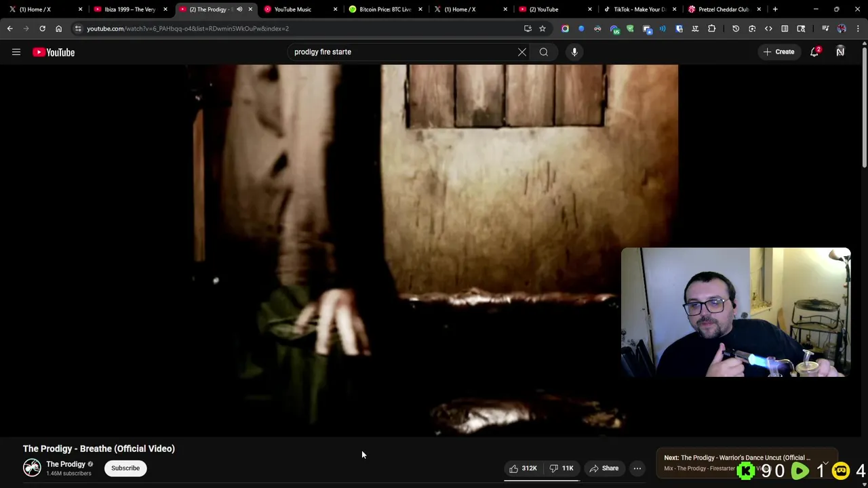The height and width of the screenshot is (488, 868).
Task: Open the blue circle extension icon
Action: pos(581,28)
